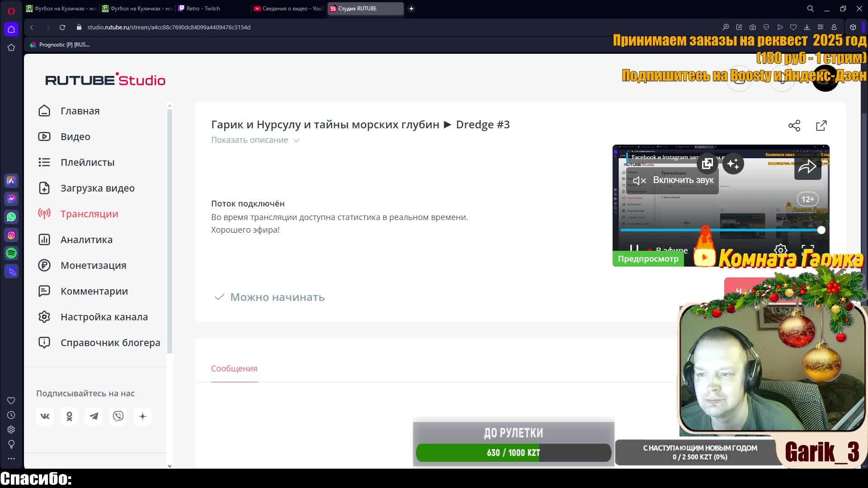Screen dimensions: 868x488
Task: Move the preview player progress slider
Action: point(821,230)
